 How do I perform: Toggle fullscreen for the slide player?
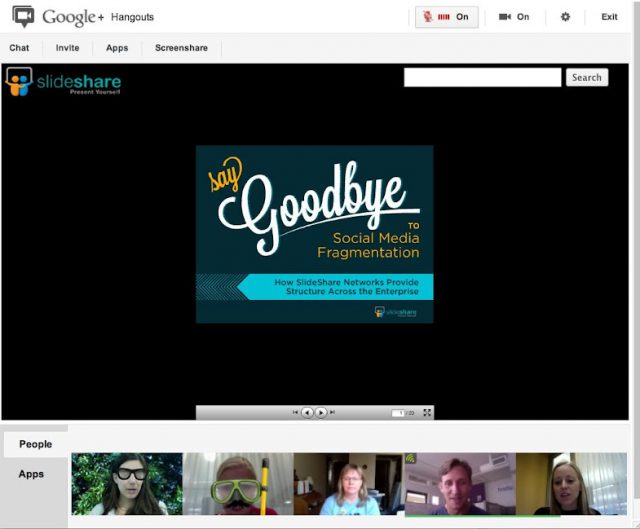(x=427, y=413)
